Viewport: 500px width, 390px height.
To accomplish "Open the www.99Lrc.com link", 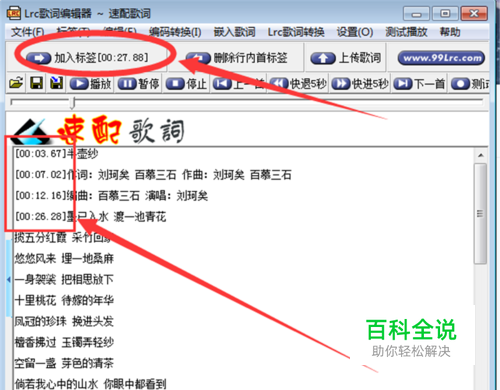I will (441, 58).
